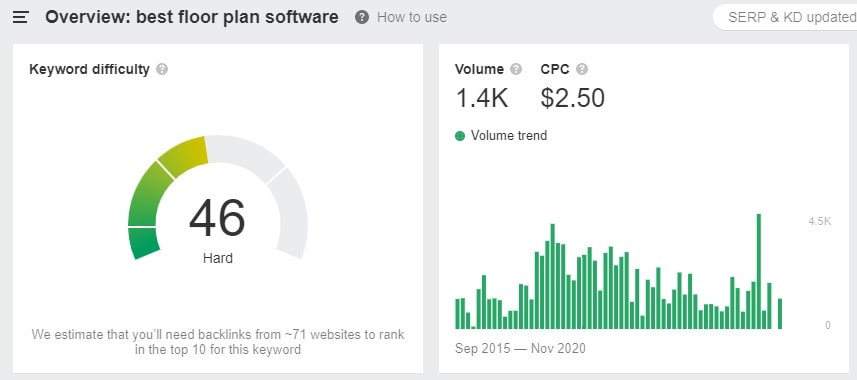
Task: Click help icon next to Volume
Action: tap(516, 69)
